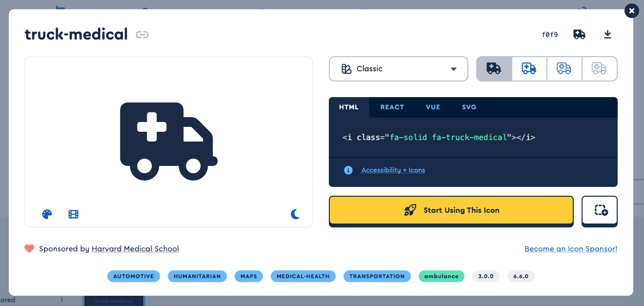Toggle dark mode moon in preview
The height and width of the screenshot is (306, 644).
click(295, 214)
